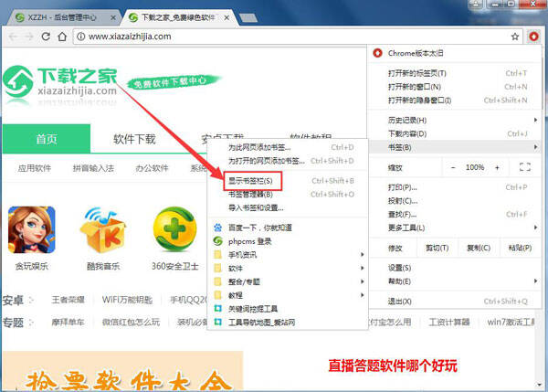Open 办公软件 category link
The image size is (548, 392).
[152, 168]
